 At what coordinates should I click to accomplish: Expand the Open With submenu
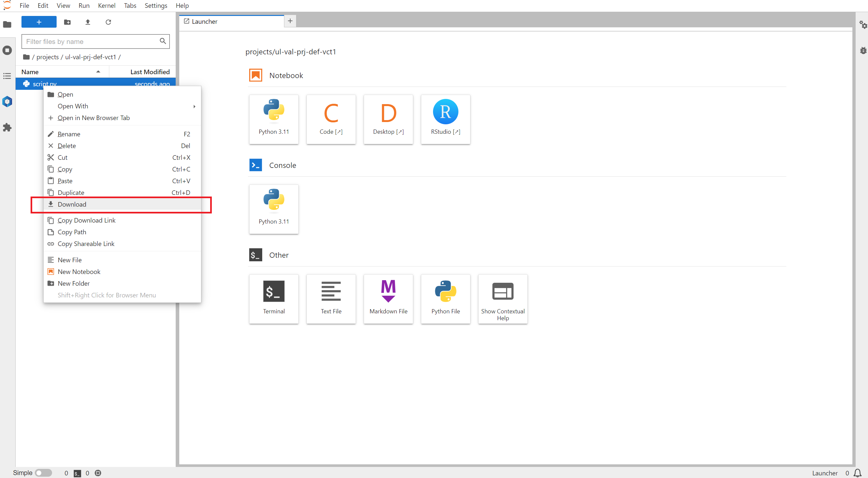click(x=73, y=106)
